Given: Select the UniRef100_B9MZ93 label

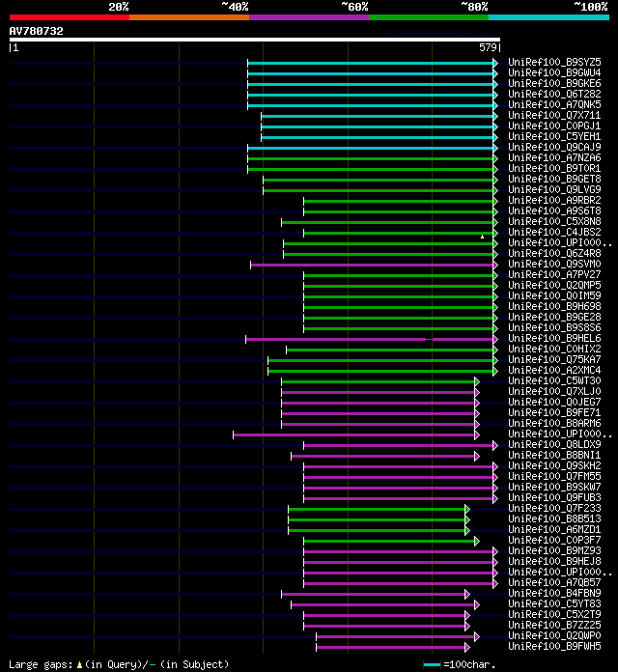Looking at the screenshot, I should (x=554, y=550).
